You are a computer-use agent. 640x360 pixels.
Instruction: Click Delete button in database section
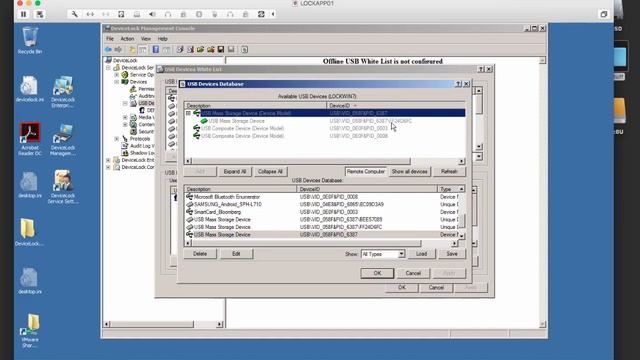[x=200, y=254]
